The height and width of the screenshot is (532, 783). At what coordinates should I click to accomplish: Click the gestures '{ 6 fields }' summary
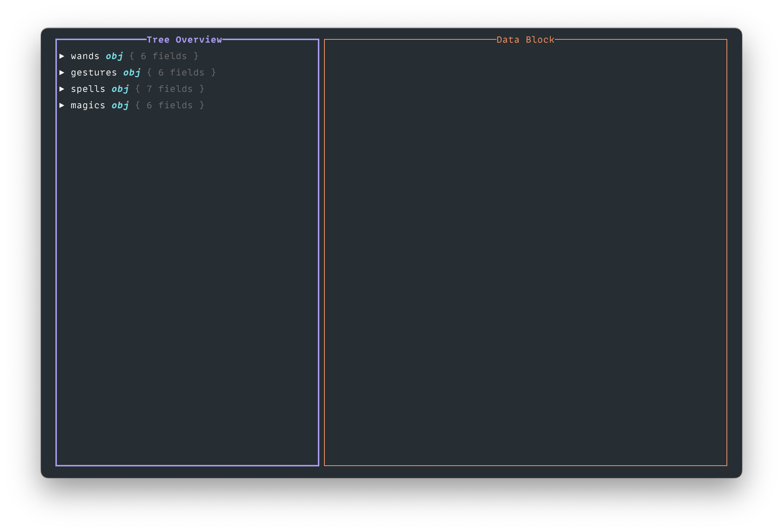pos(182,73)
